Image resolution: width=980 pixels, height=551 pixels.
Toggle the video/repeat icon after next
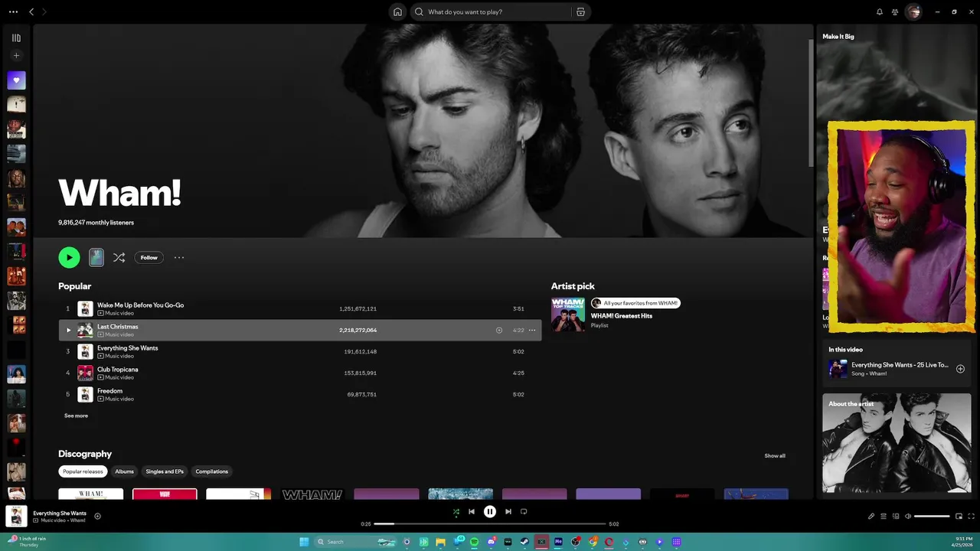(524, 512)
